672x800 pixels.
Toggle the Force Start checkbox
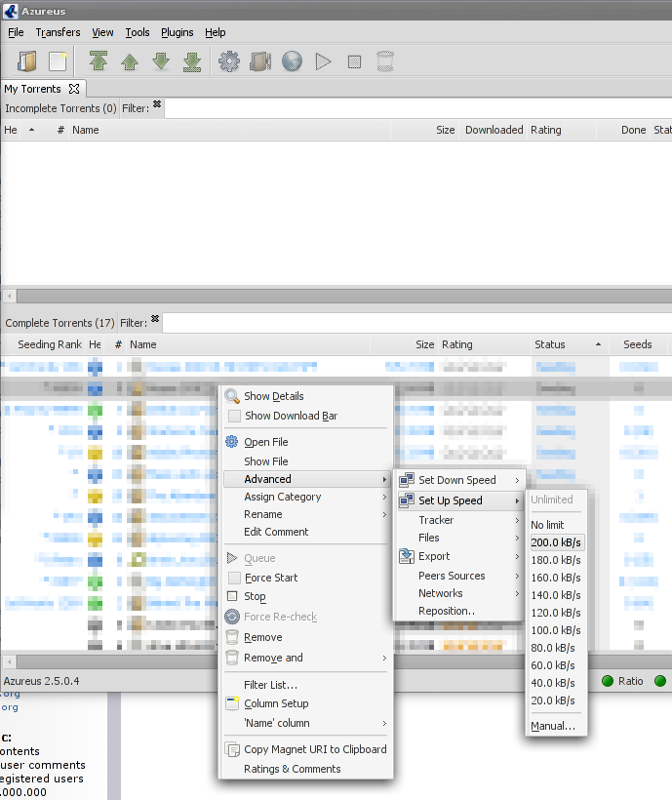click(x=234, y=578)
